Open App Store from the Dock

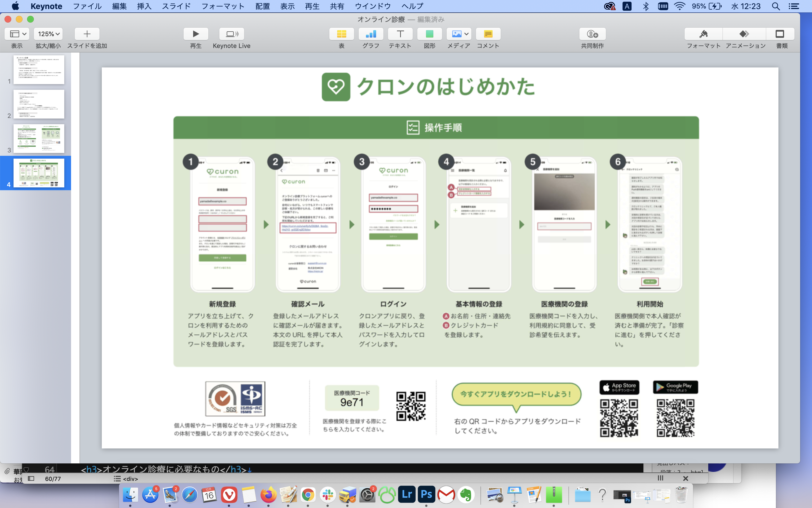tap(150, 494)
